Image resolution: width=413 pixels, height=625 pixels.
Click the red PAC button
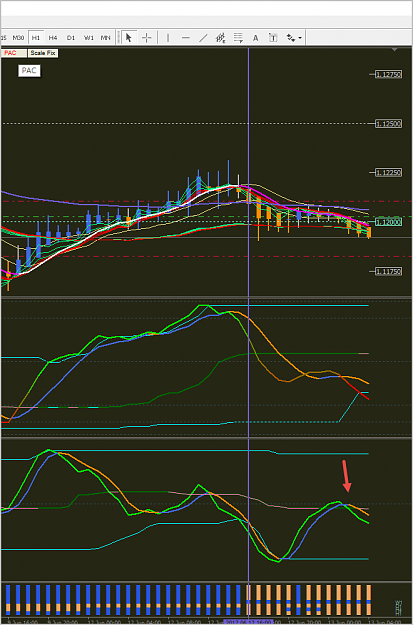pos(13,53)
